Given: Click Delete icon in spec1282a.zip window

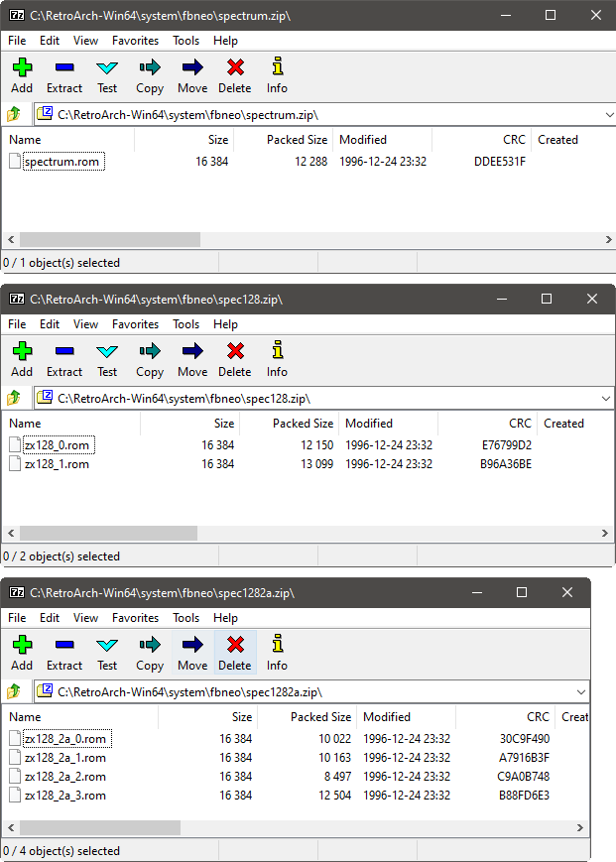Looking at the screenshot, I should [235, 645].
